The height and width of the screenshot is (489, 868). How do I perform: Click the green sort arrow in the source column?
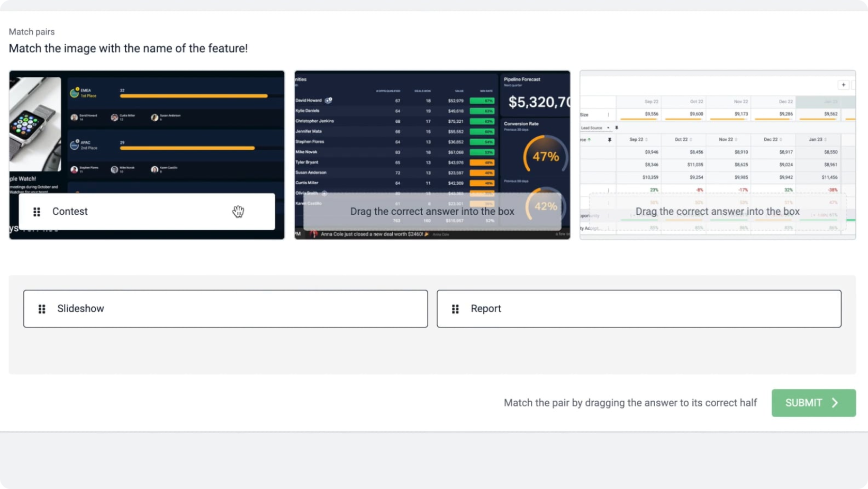tap(589, 140)
